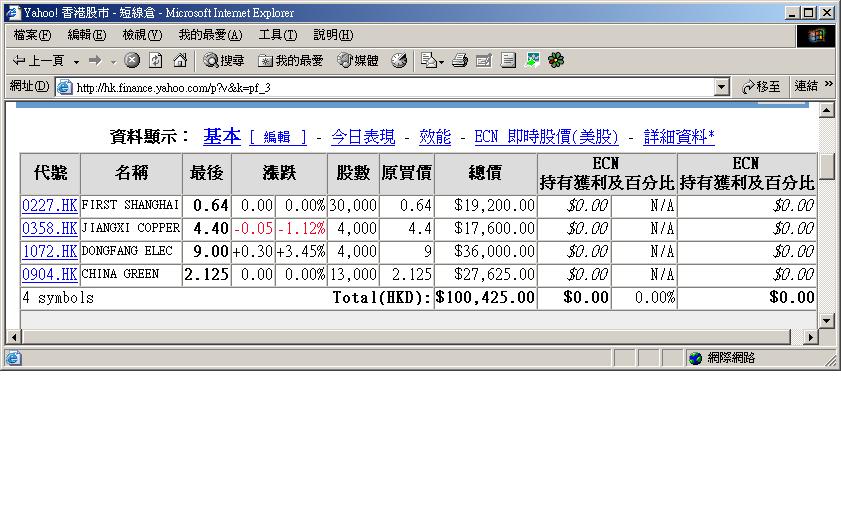
Task: Click the vertical scrollbar thumb
Action: pos(827,166)
